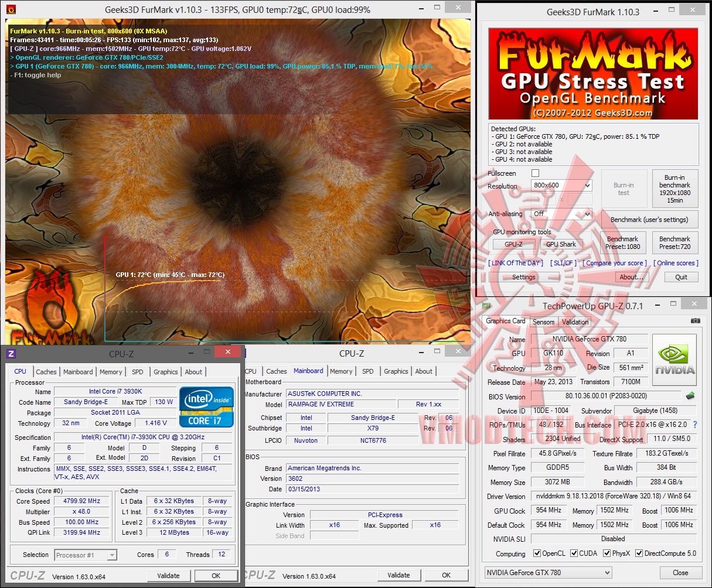Click the Bus Interface question mark icon
Image resolution: width=712 pixels, height=588 pixels.
tap(695, 425)
